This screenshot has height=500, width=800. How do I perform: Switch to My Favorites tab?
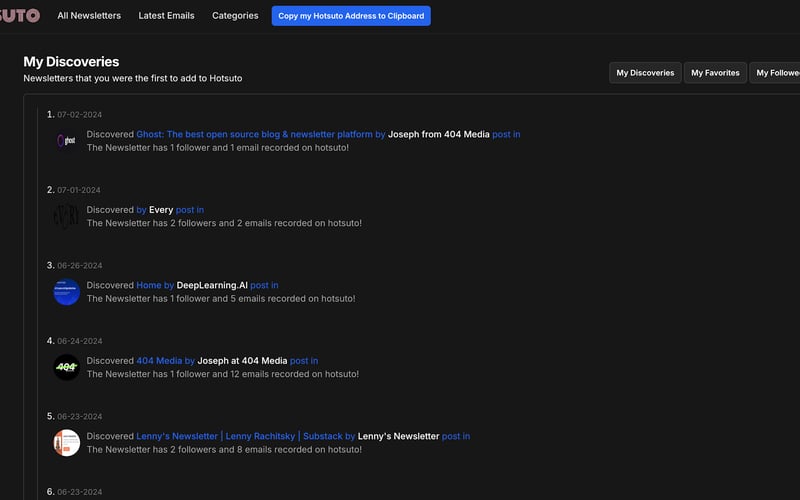[x=715, y=73]
